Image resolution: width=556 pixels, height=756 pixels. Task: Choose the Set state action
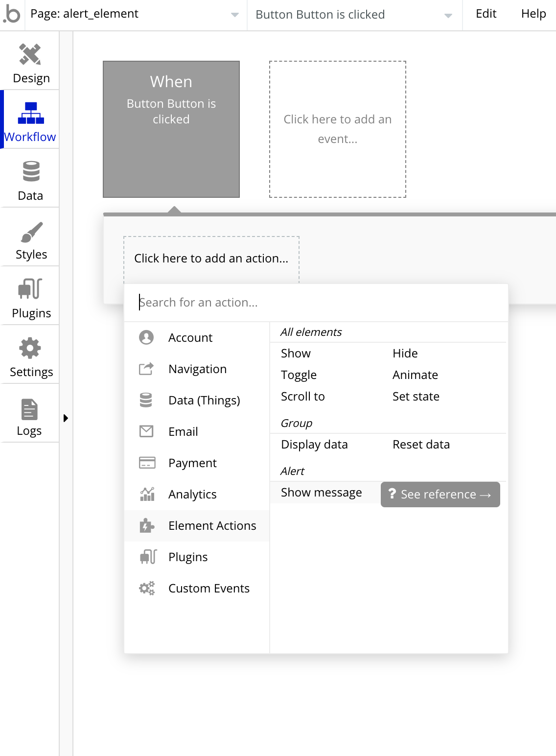[x=416, y=397]
